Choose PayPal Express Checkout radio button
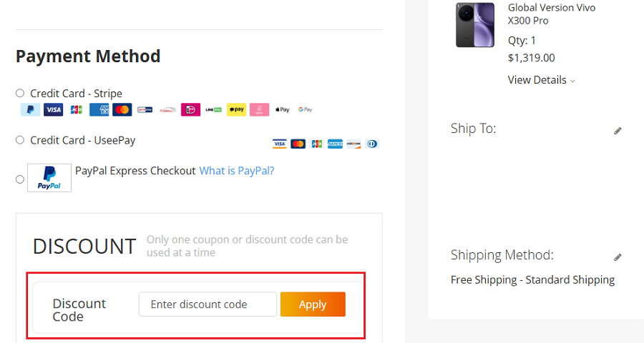This screenshot has width=644, height=343. (x=20, y=179)
